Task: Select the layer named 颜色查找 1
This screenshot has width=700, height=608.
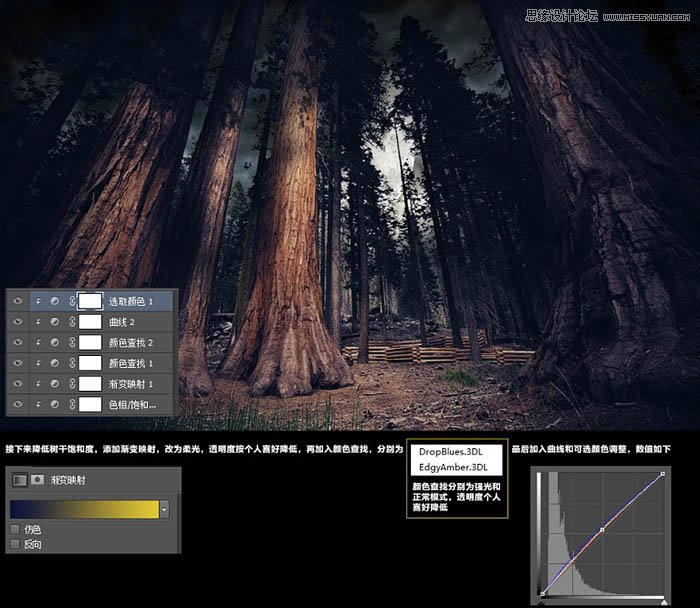Action: click(131, 363)
